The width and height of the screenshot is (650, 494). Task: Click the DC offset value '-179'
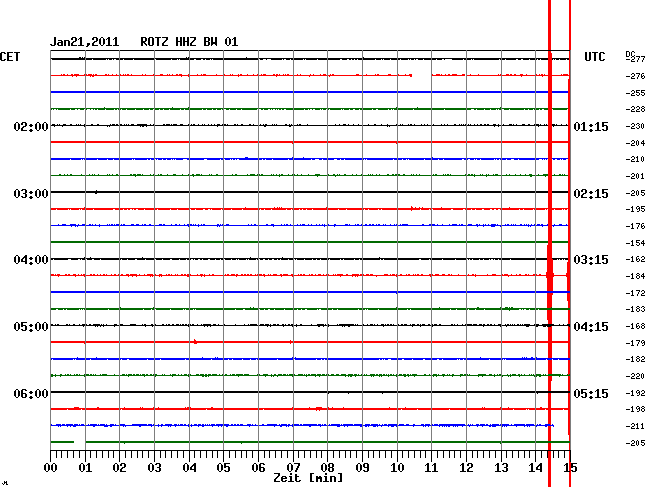point(635,344)
